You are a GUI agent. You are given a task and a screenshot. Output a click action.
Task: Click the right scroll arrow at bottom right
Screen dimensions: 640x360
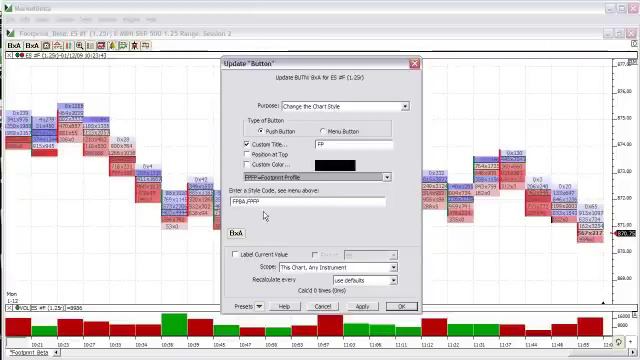pyautogui.click(x=633, y=352)
